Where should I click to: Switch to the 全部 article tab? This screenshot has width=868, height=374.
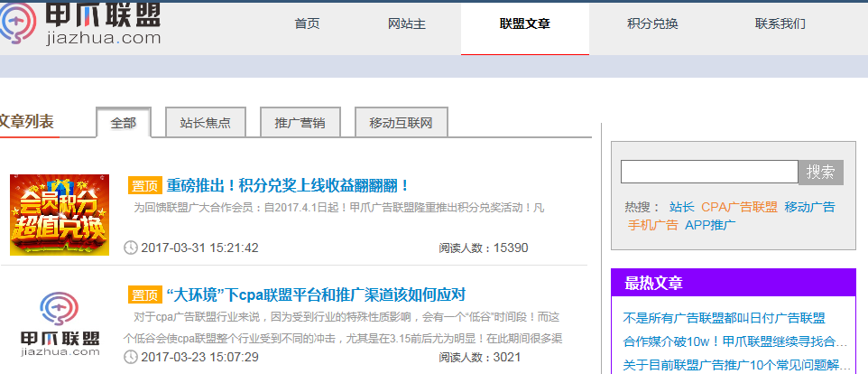[x=124, y=123]
